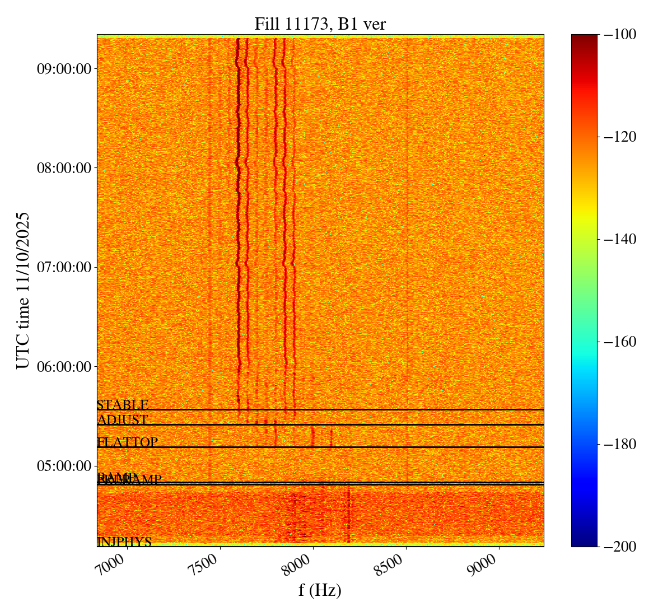Click the "f (Hz)" x-axis label

click(320, 590)
